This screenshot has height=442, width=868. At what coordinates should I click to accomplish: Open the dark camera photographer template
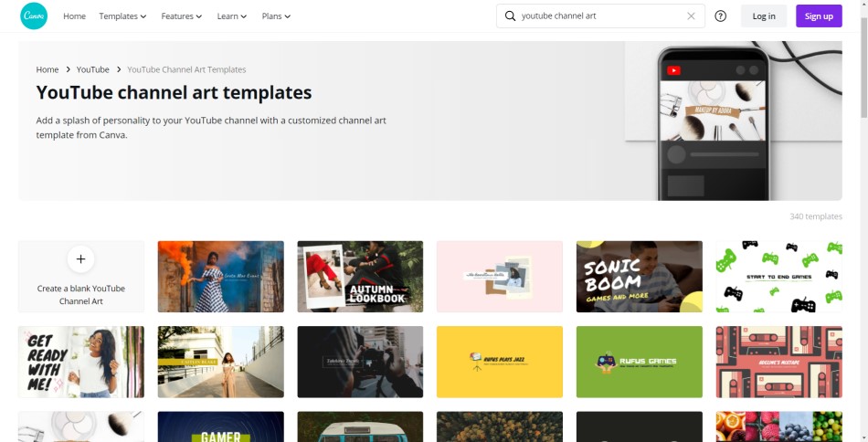pyautogui.click(x=360, y=362)
